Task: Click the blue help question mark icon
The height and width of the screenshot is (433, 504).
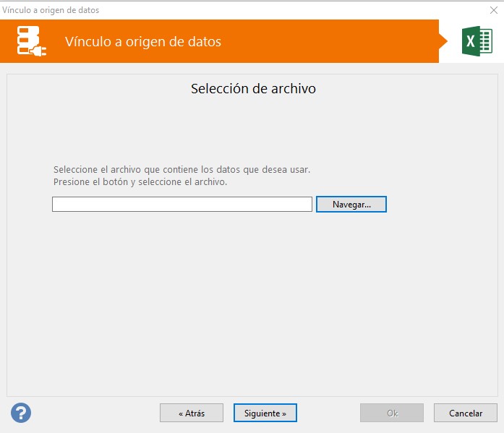Action: [x=21, y=413]
